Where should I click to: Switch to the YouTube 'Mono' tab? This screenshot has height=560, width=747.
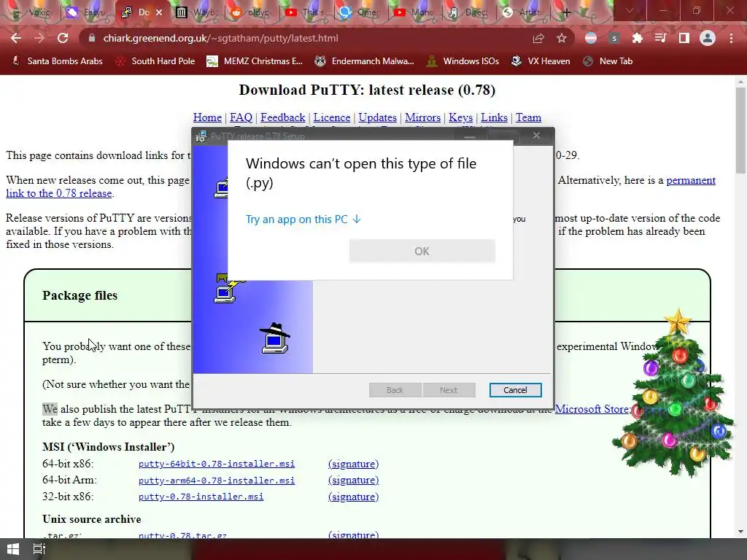tap(415, 12)
